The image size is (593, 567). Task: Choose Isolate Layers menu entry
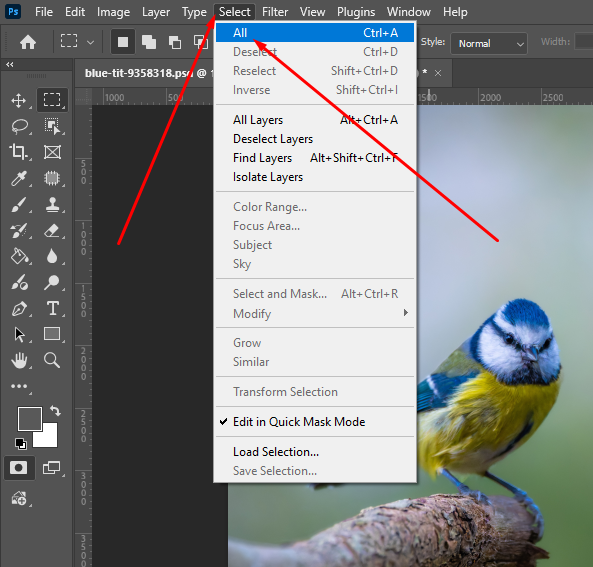[x=315, y=177]
